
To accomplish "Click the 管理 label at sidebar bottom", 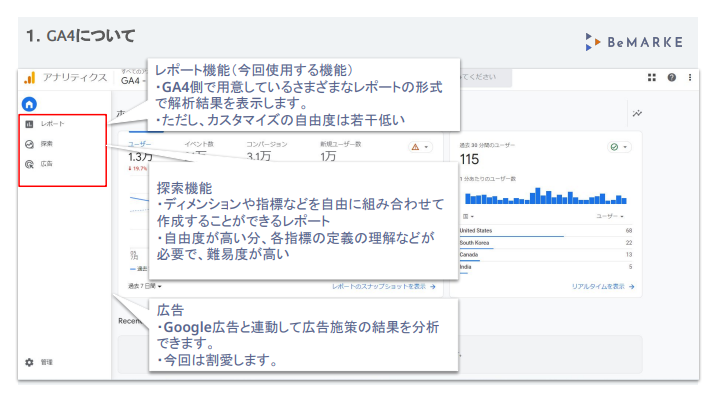I will [47, 362].
